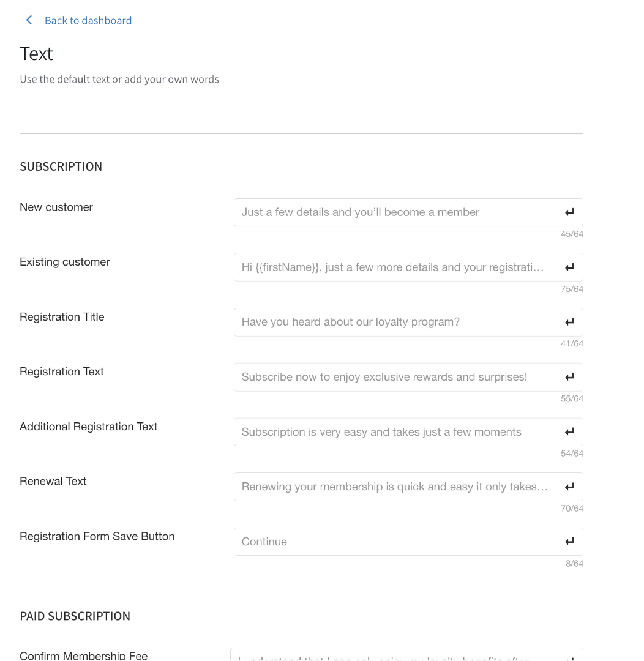Open the Back to dashboard link
Image resolution: width=644 pixels, height=661 pixels.
88,20
